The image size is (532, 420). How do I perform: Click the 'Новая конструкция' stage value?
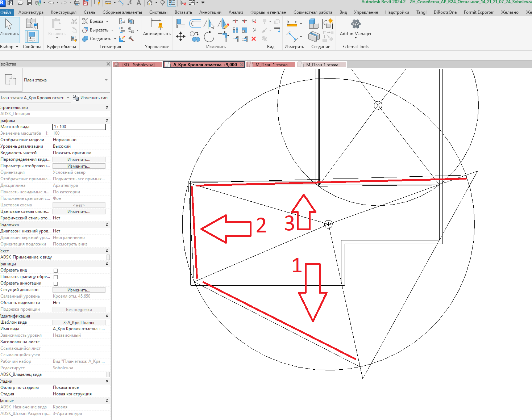pyautogui.click(x=72, y=394)
